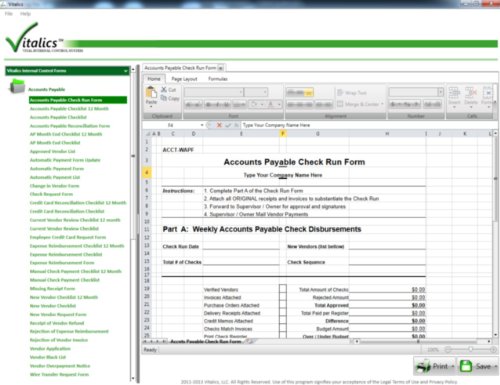Screen dimensions: 500x385
Task: Open the Help menu
Action: coord(25,14)
